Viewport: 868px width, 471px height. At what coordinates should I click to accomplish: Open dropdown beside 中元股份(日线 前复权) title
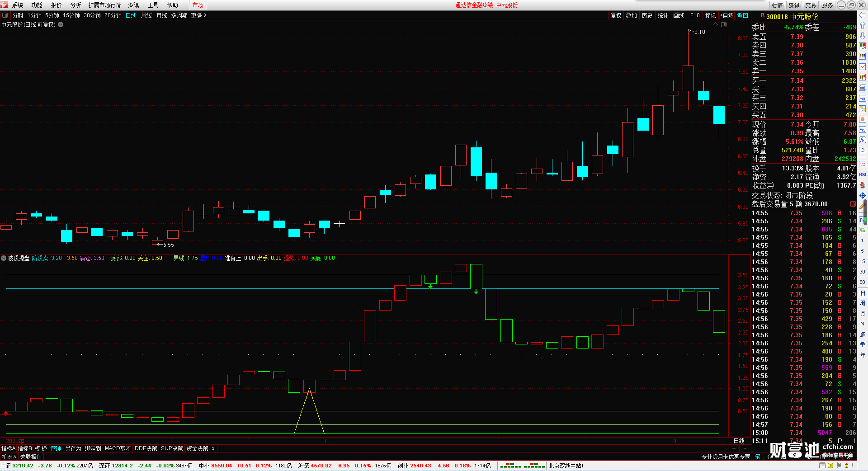(x=61, y=24)
